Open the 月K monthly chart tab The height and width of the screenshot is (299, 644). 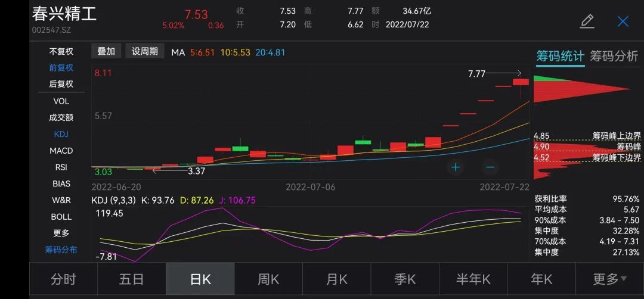tap(337, 279)
